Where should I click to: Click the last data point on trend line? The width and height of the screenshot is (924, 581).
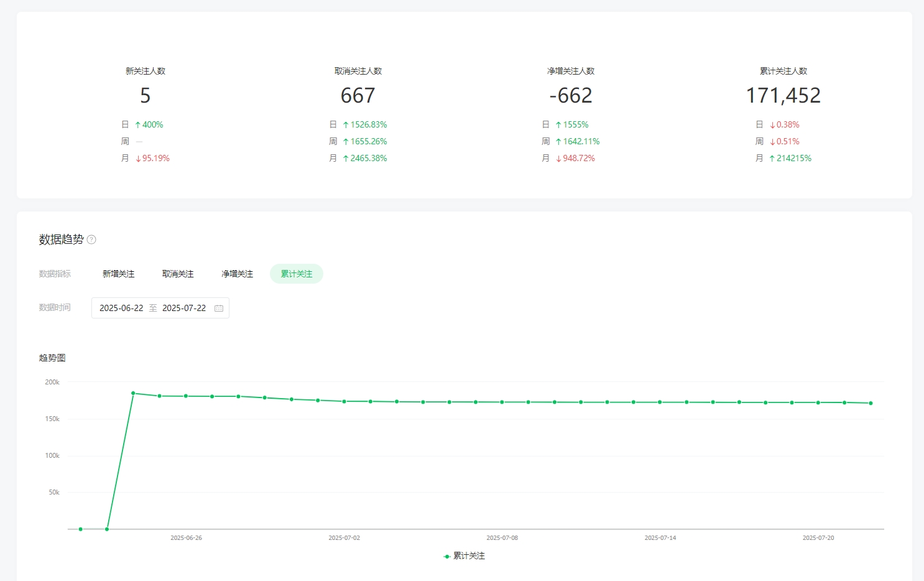(871, 403)
